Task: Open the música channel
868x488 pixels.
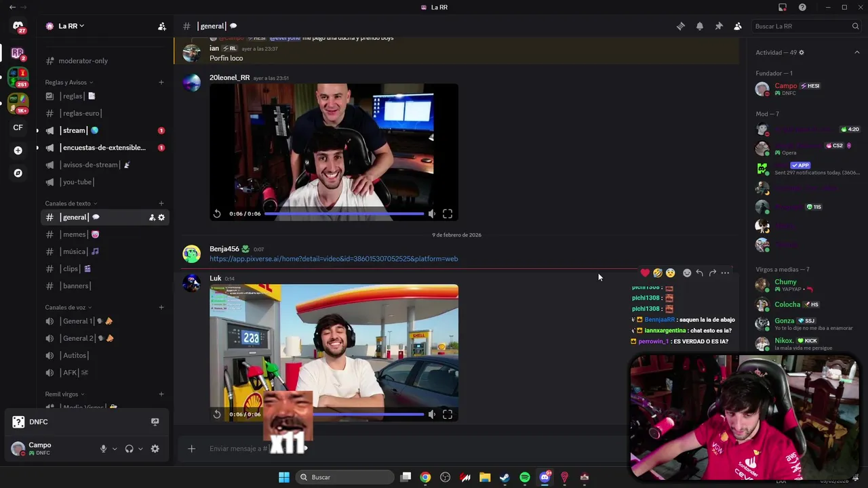Action: [104, 251]
